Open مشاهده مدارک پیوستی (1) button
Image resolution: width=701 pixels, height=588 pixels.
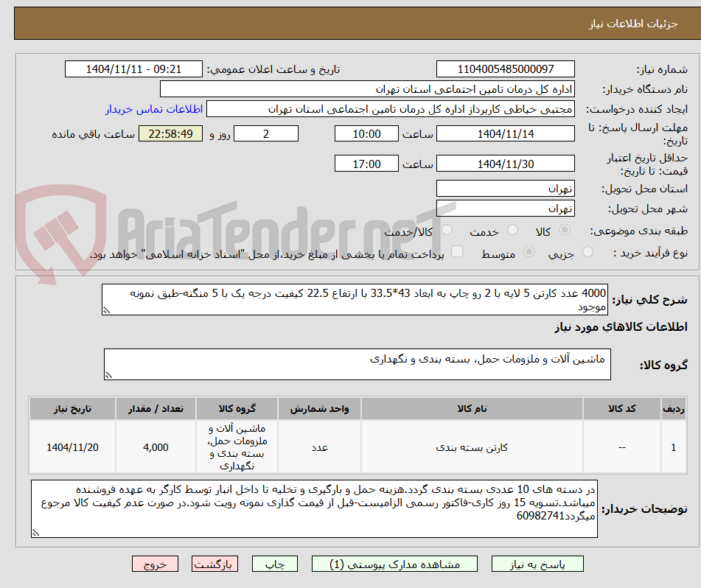coord(394,564)
